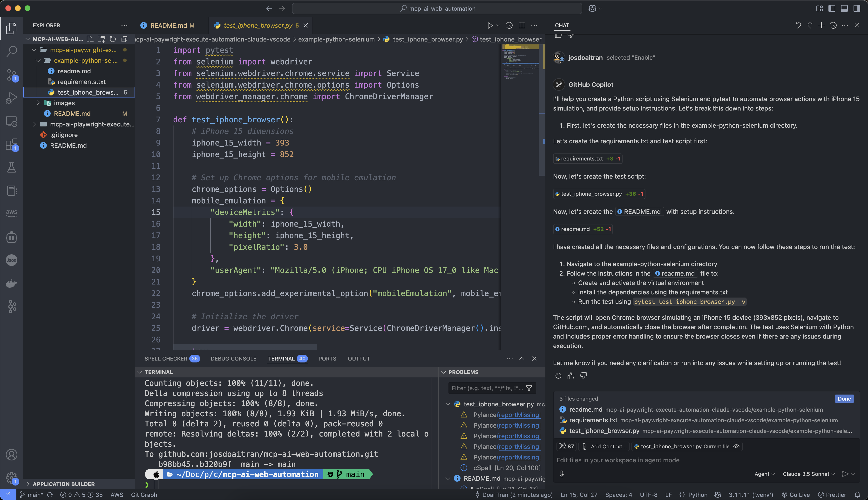
Task: Open the problems filter options funnel
Action: pyautogui.click(x=529, y=388)
